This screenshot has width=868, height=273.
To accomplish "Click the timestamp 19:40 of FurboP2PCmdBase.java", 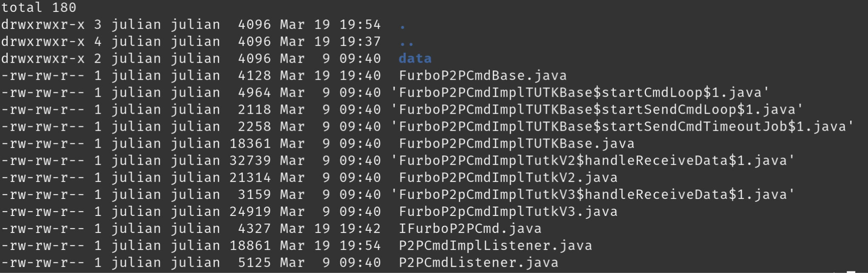I will [360, 75].
